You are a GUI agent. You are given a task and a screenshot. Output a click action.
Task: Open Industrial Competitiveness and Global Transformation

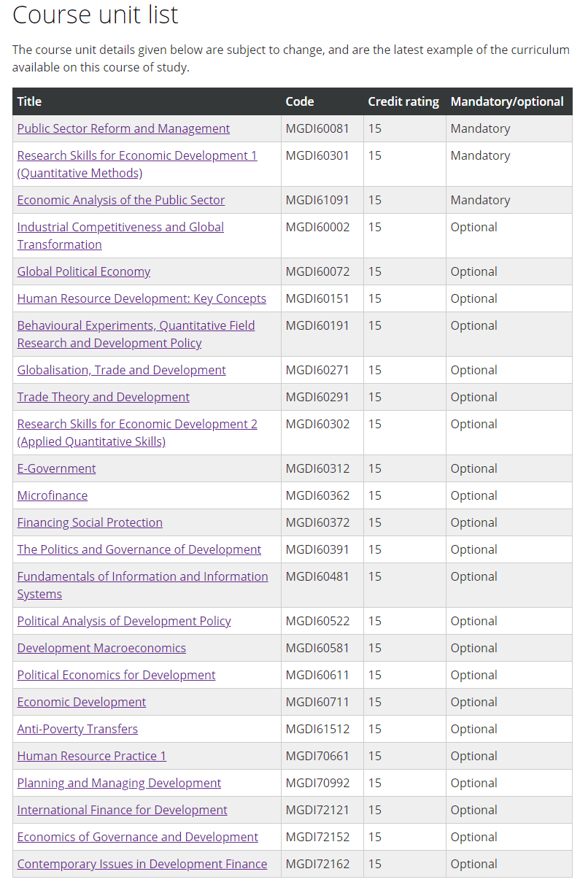(x=120, y=227)
